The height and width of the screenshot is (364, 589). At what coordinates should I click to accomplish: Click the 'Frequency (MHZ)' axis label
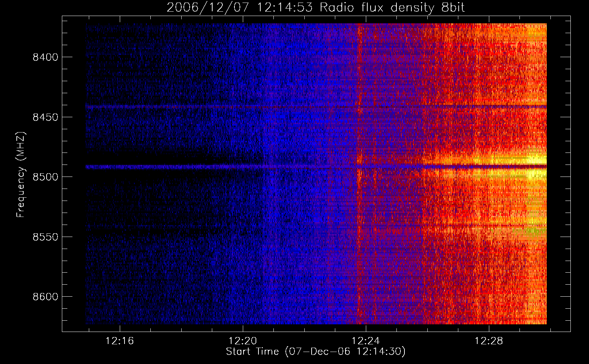pyautogui.click(x=21, y=175)
